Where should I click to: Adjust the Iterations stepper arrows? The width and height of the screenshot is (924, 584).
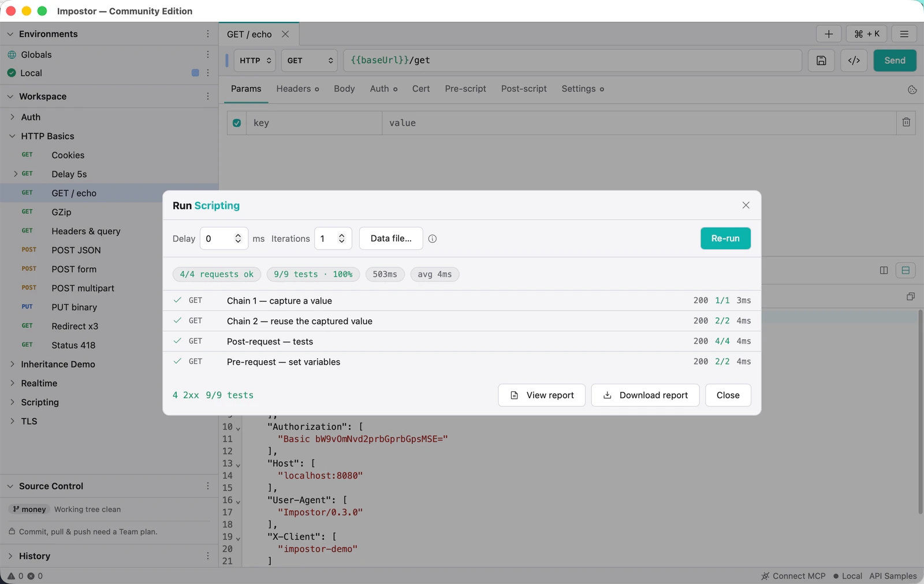[x=342, y=238]
